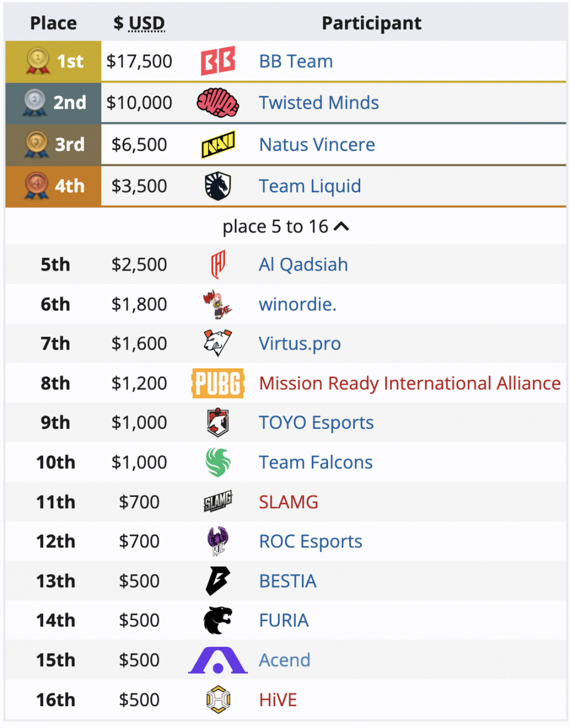Image resolution: width=570 pixels, height=728 pixels.
Task: Click the Virtus.pro bear logo
Action: pyautogui.click(x=218, y=343)
